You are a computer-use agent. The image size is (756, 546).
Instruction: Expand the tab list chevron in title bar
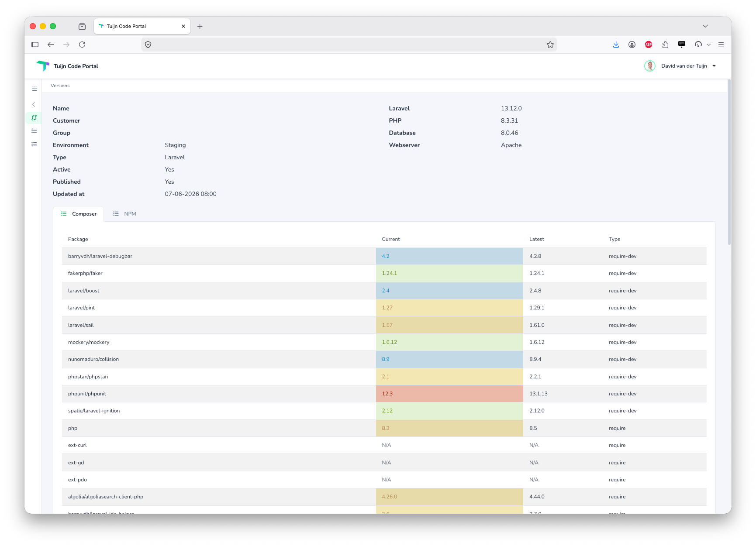(705, 26)
